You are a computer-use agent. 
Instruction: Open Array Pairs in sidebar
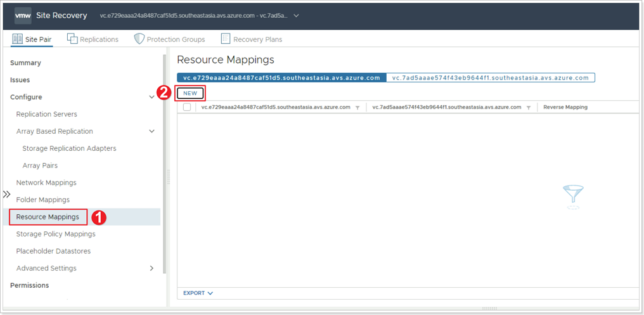point(41,165)
